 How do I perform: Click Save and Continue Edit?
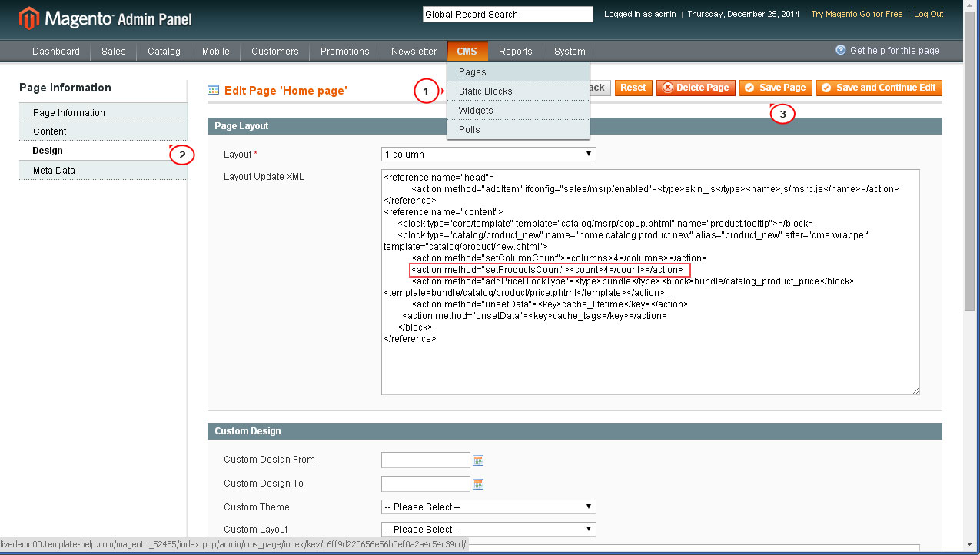[879, 88]
